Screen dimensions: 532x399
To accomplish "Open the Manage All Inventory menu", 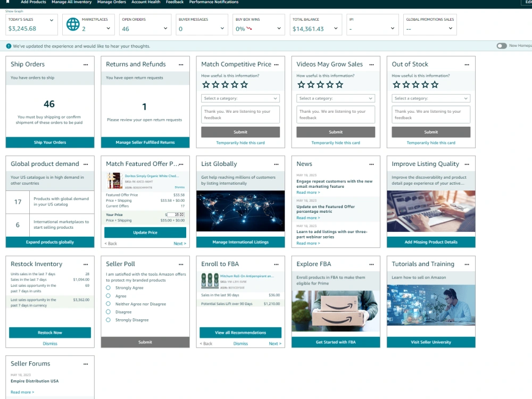I will click(72, 2).
